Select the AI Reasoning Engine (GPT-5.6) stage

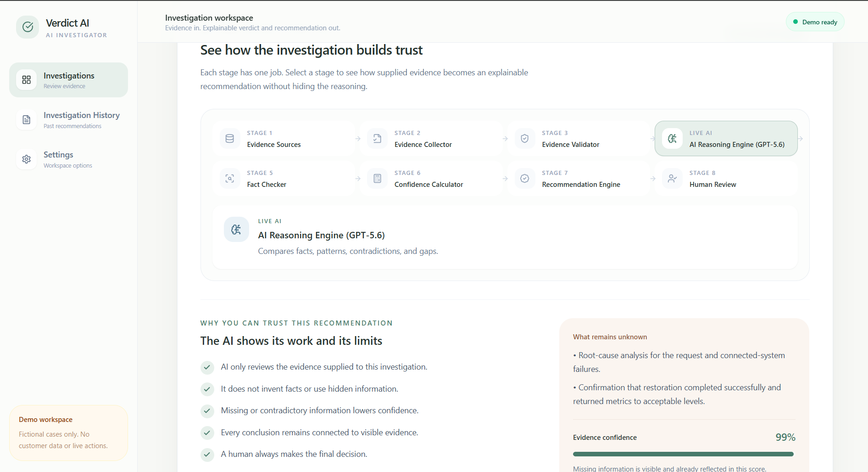coord(726,139)
